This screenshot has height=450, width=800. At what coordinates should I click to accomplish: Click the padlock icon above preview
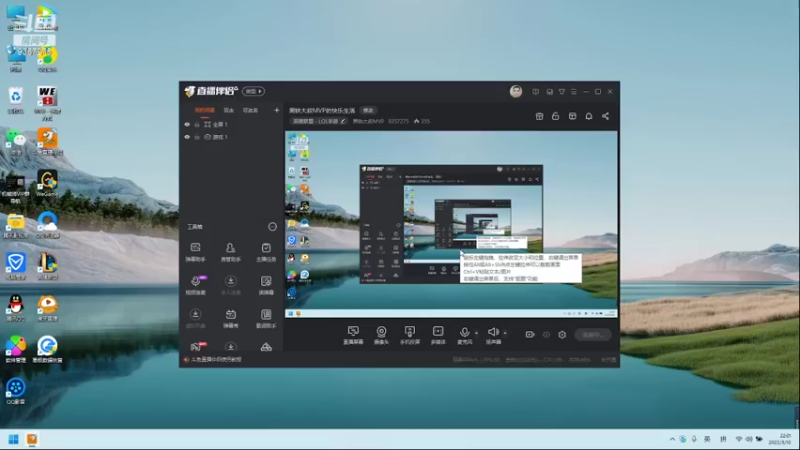pyautogui.click(x=556, y=116)
